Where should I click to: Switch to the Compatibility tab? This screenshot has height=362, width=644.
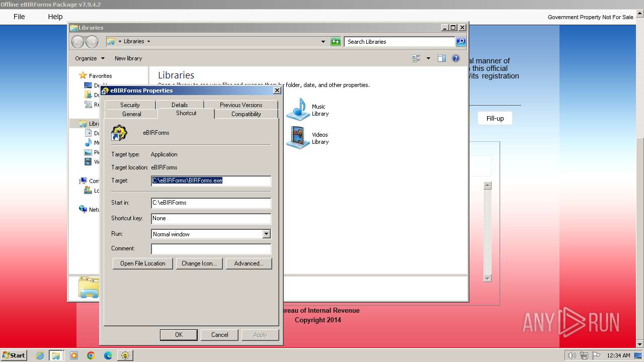[246, 114]
